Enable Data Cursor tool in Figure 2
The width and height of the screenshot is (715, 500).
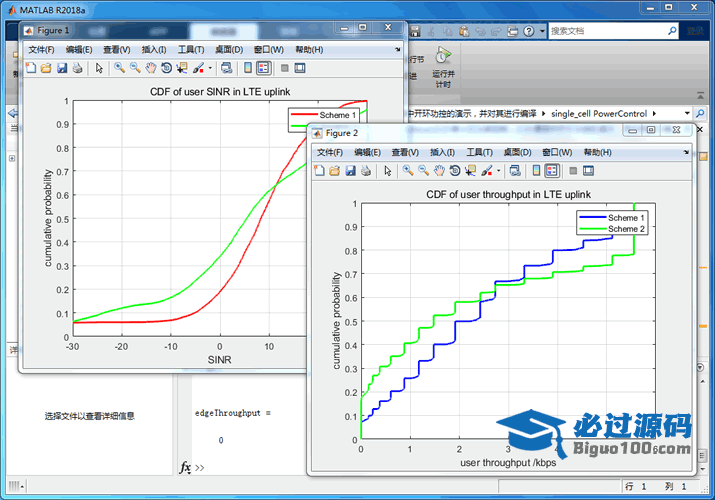(x=470, y=171)
